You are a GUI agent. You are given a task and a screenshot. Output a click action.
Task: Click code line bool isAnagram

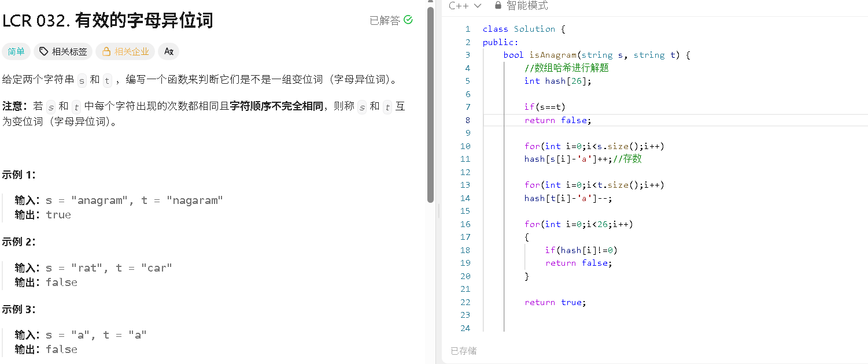pyautogui.click(x=597, y=55)
